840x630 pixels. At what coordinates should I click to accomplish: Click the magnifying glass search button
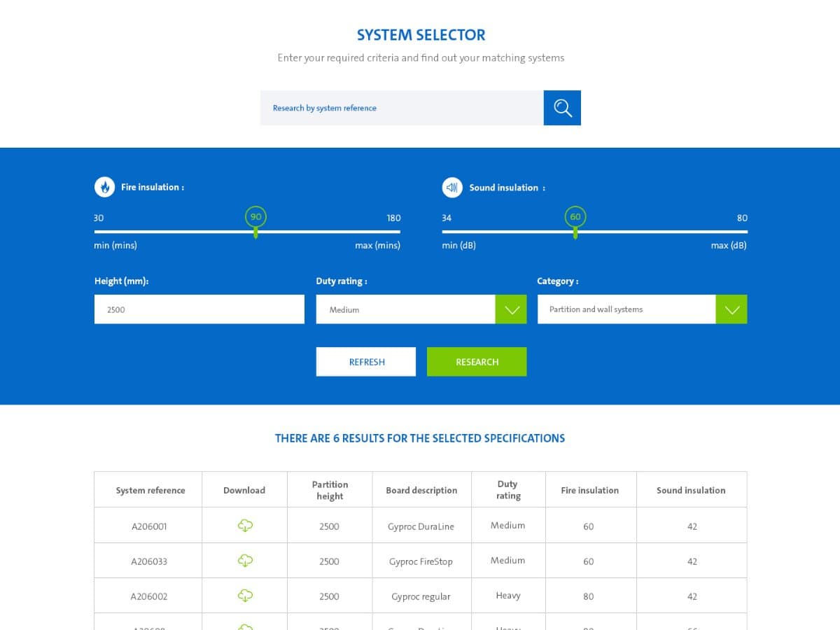tap(562, 108)
